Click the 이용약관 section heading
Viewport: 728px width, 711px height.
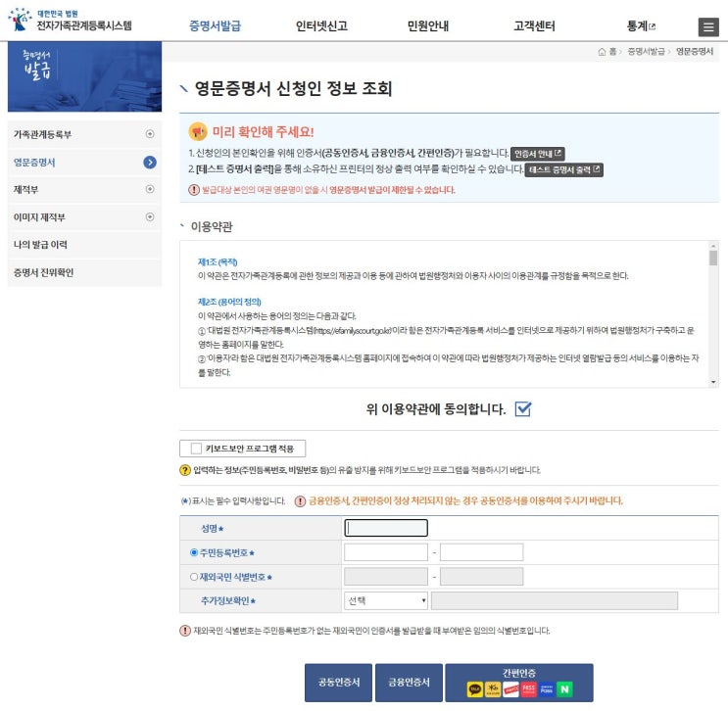coord(212,227)
